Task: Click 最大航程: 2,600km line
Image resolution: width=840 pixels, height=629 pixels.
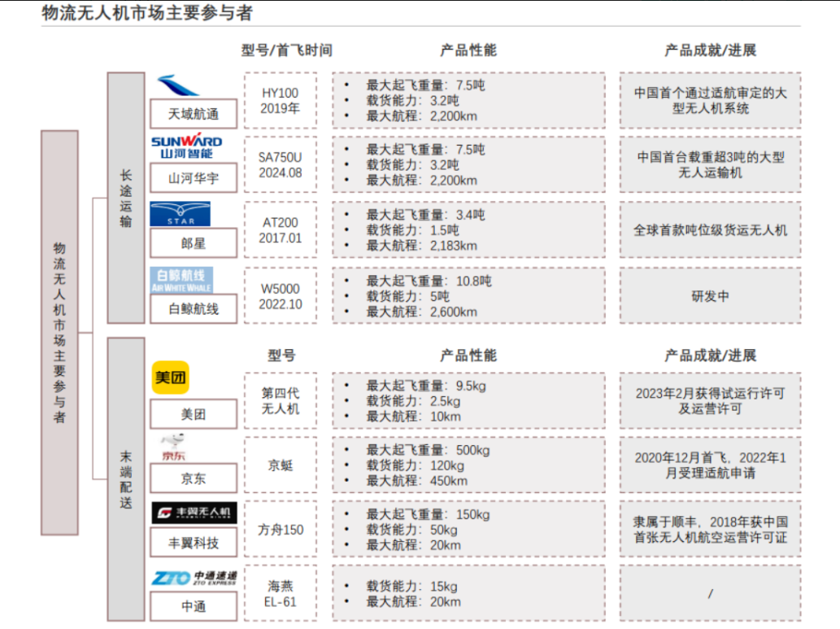Action: click(421, 312)
